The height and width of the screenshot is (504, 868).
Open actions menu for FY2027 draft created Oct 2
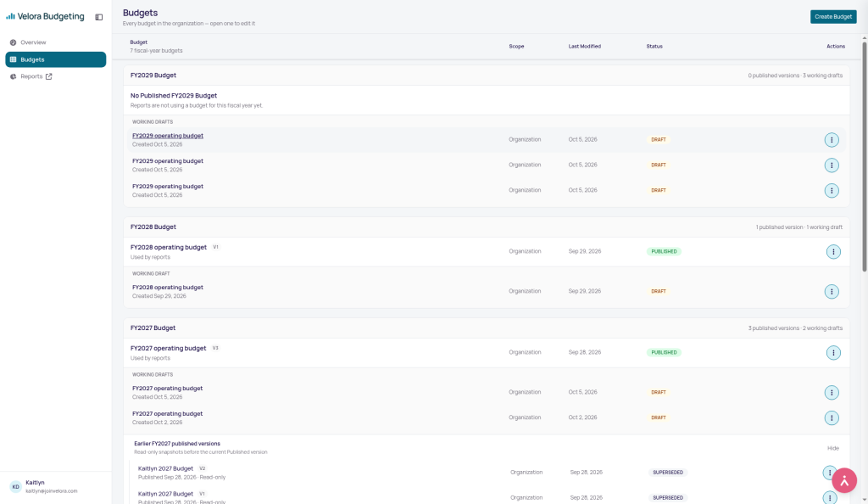point(832,417)
